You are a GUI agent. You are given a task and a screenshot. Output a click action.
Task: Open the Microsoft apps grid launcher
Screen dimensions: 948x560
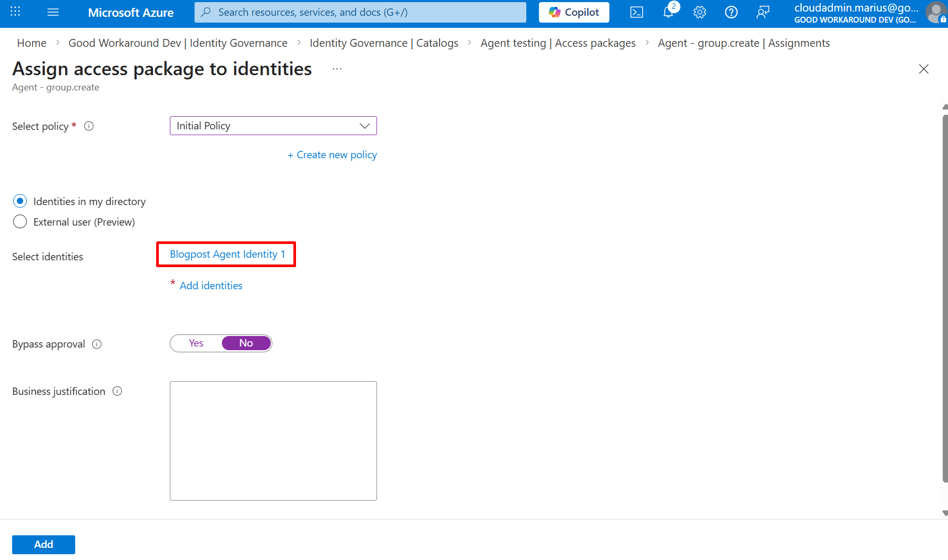tap(15, 12)
